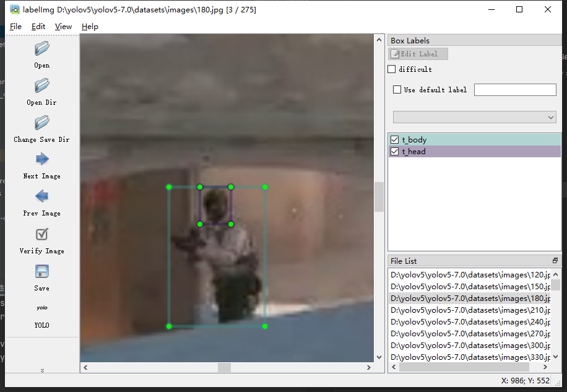Screen dimensions: 567x392
Task: Select 210.jpg in File List
Action: point(470,310)
